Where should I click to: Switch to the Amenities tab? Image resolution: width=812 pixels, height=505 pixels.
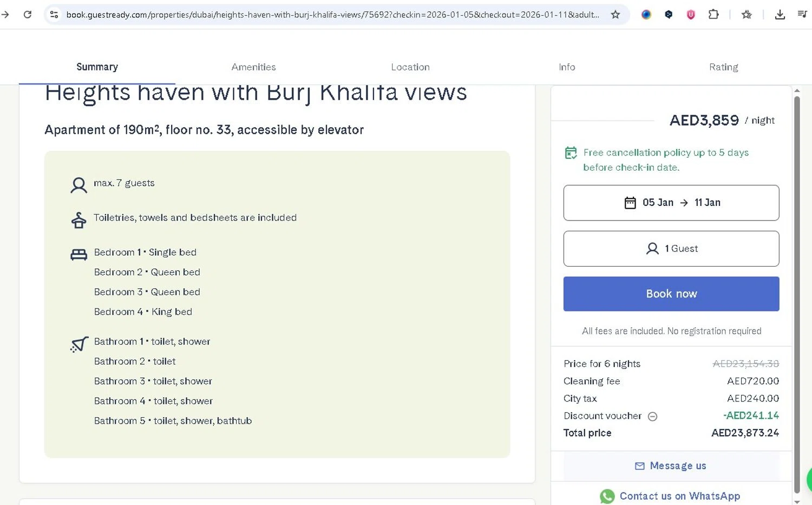click(253, 67)
